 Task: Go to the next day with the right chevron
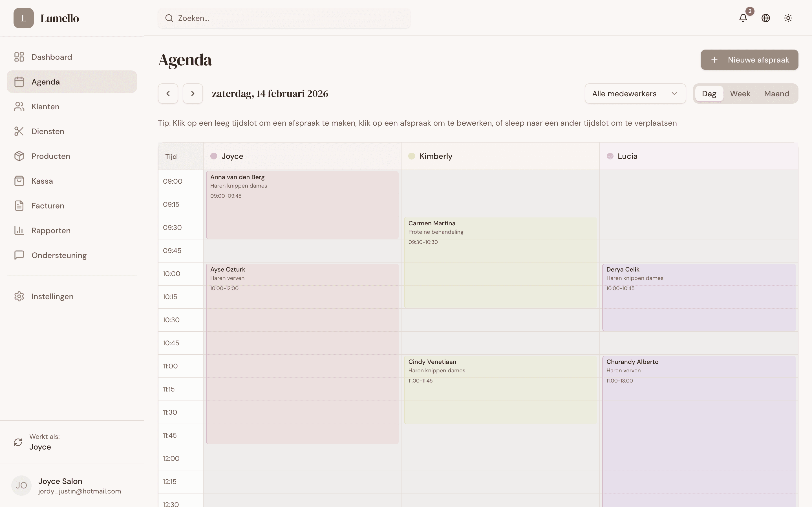[x=192, y=93]
